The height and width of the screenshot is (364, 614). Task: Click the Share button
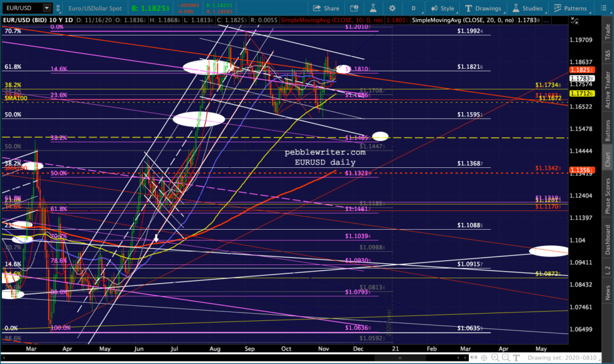pos(326,8)
